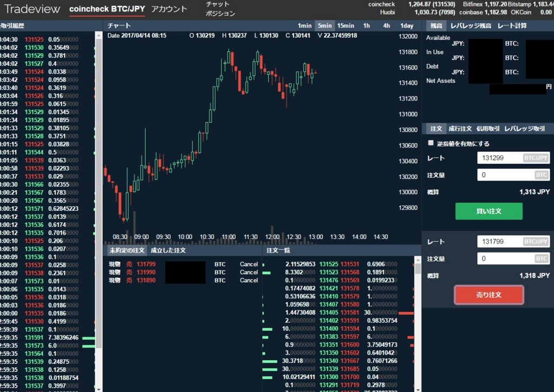Enable the 逆指値を有効にする checkbox
554x392 pixels.
(430, 143)
